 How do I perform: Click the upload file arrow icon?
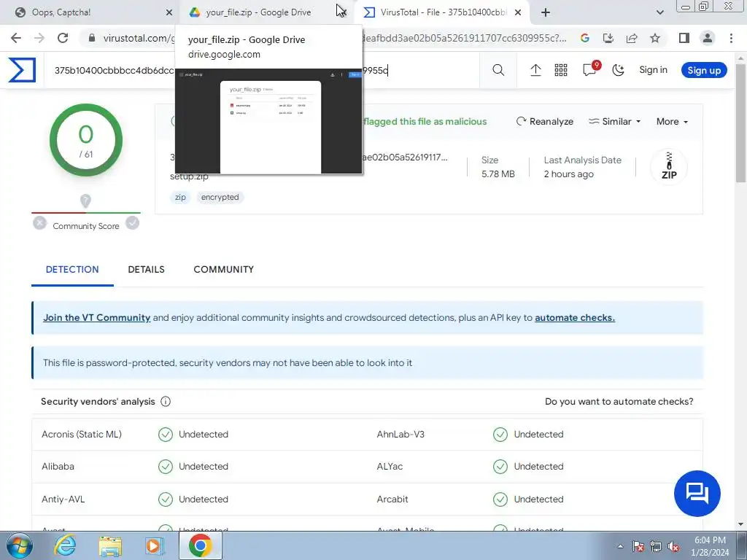pyautogui.click(x=535, y=70)
